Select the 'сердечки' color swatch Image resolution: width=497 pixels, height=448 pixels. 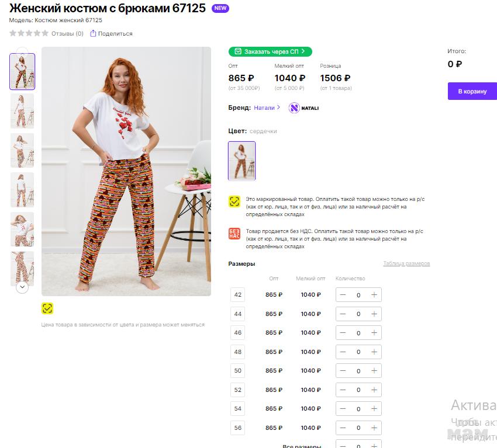pyautogui.click(x=241, y=161)
